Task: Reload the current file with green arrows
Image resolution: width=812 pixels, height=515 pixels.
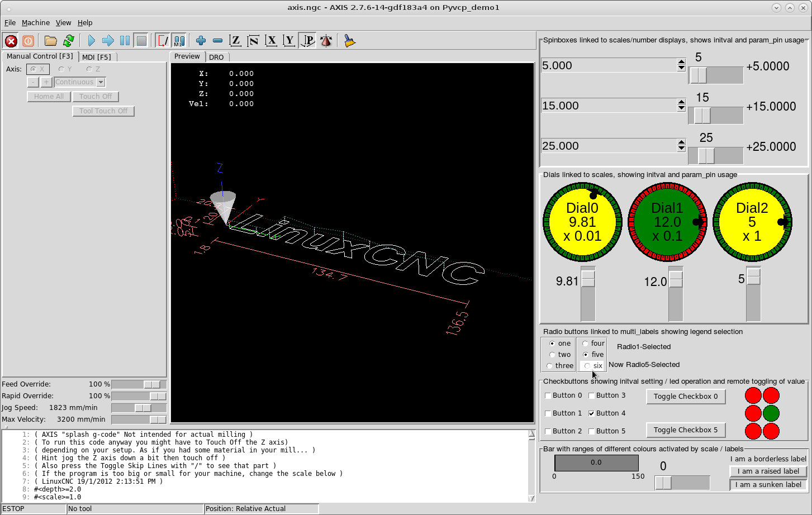Action: pos(69,41)
